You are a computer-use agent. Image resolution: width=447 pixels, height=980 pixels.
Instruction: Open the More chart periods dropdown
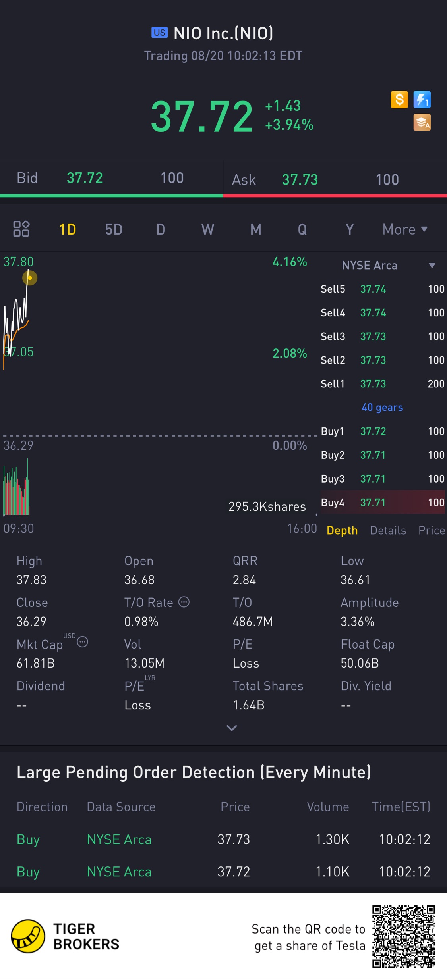(404, 229)
